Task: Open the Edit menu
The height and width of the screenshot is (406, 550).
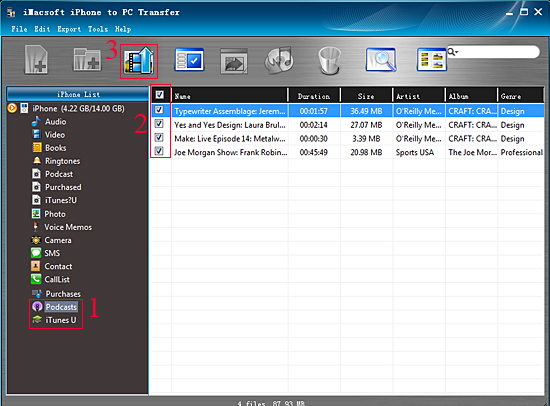Action: point(42,29)
